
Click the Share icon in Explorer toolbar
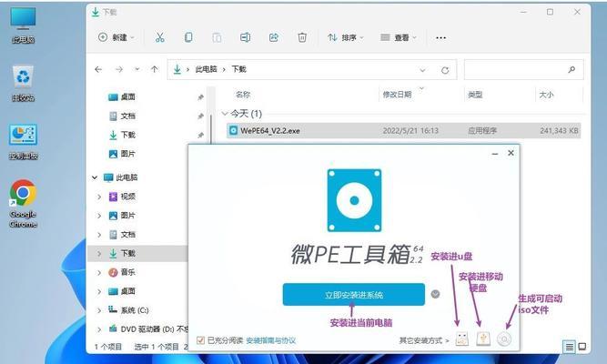[x=274, y=37]
